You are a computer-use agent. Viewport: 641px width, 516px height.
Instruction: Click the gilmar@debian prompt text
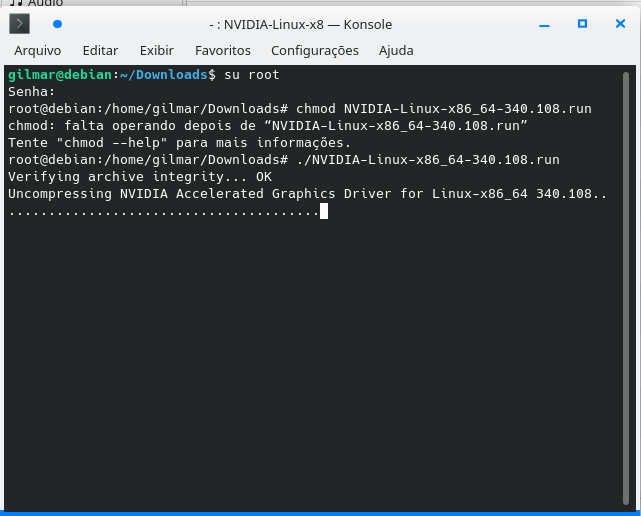point(60,75)
